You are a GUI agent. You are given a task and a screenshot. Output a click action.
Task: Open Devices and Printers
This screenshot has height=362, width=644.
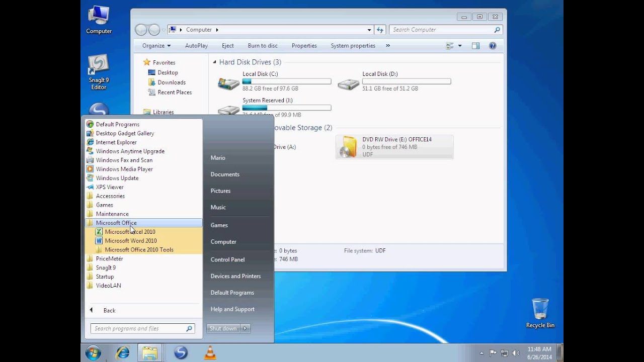(x=235, y=276)
